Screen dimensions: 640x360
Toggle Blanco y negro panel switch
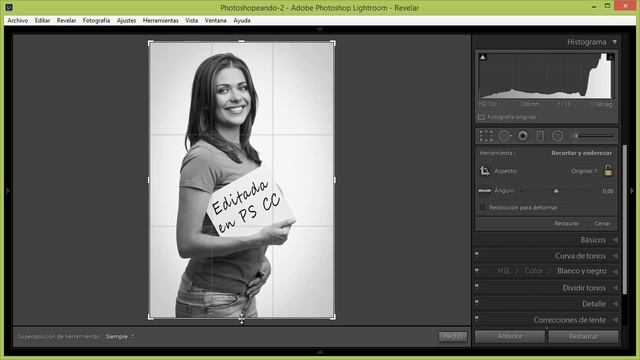click(476, 271)
